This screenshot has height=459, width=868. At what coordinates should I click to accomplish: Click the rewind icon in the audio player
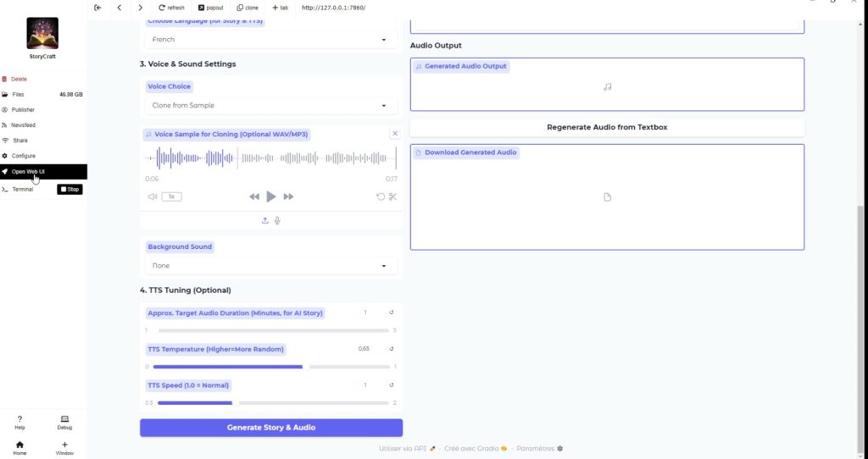254,196
